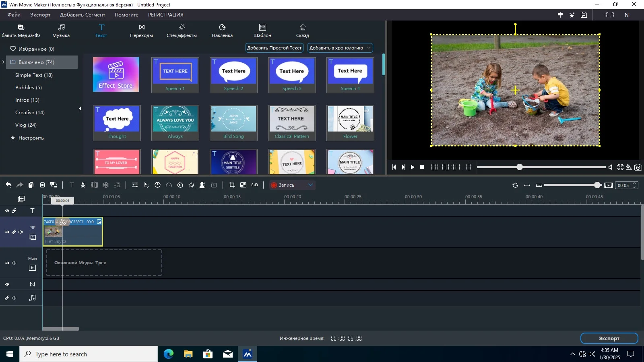Click the redo arrow in timeline toolbar
This screenshot has width=644, height=362.
[x=20, y=185]
